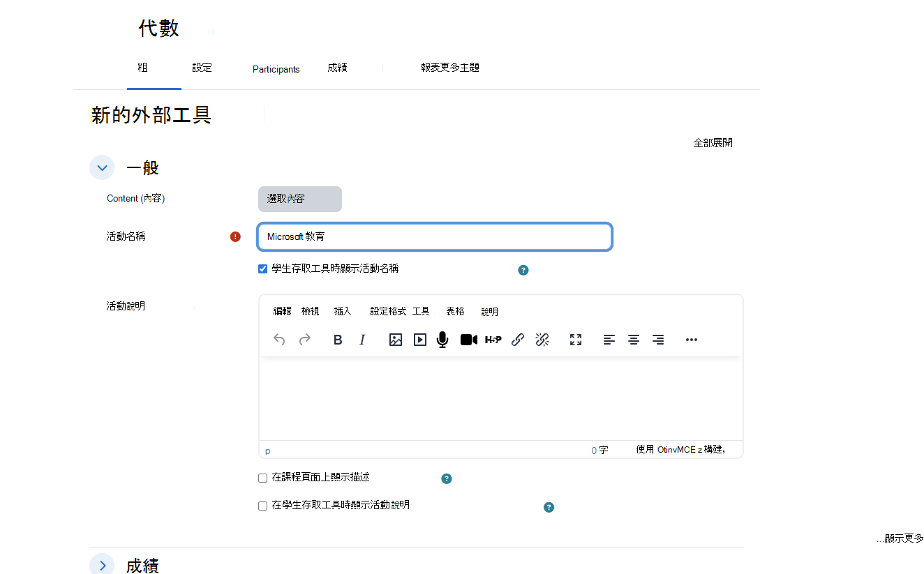Start audio recording with microphone icon
Image resolution: width=924 pixels, height=574 pixels.
[x=442, y=340]
